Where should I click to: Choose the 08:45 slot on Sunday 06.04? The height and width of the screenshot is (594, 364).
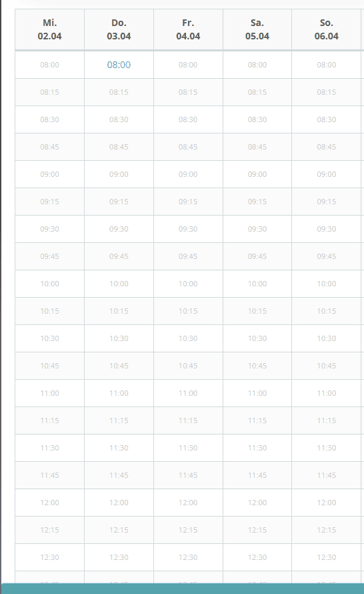coord(327,147)
